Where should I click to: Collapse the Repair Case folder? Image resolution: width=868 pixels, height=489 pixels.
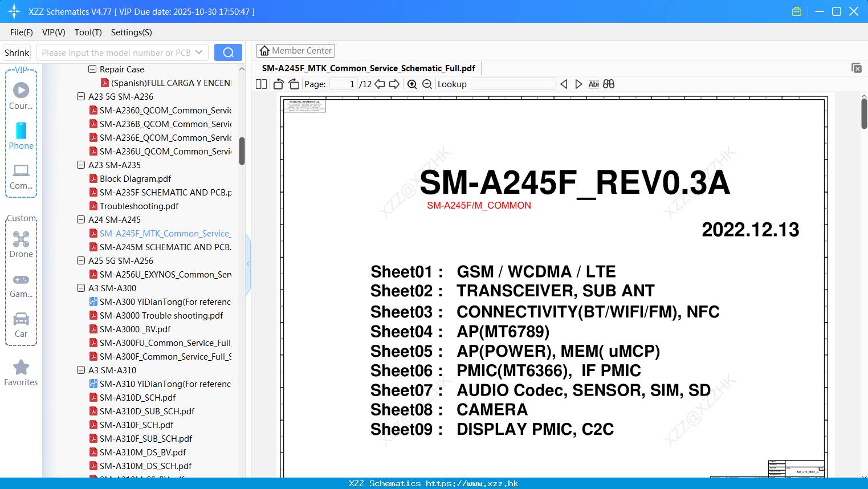(x=92, y=69)
